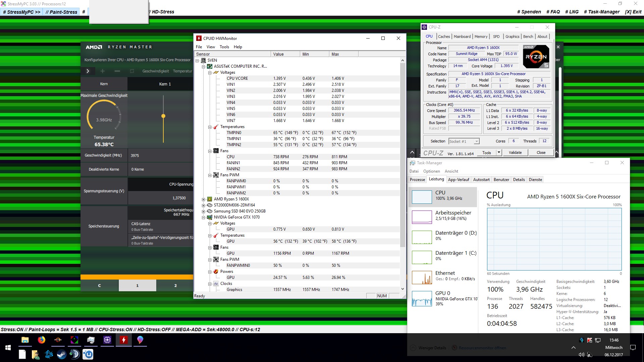The width and height of the screenshot is (644, 362).
Task: Click the Ryzen Master taskbar icon
Action: tap(58, 340)
